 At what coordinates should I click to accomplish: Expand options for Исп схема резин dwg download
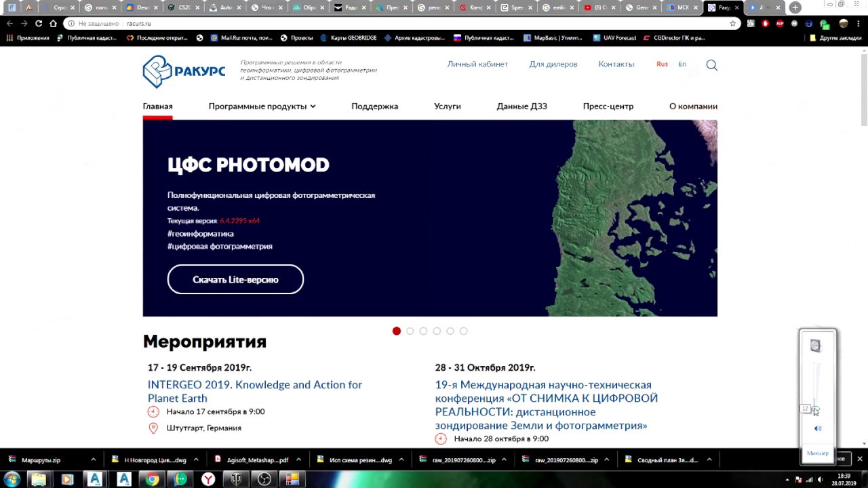tap(401, 460)
